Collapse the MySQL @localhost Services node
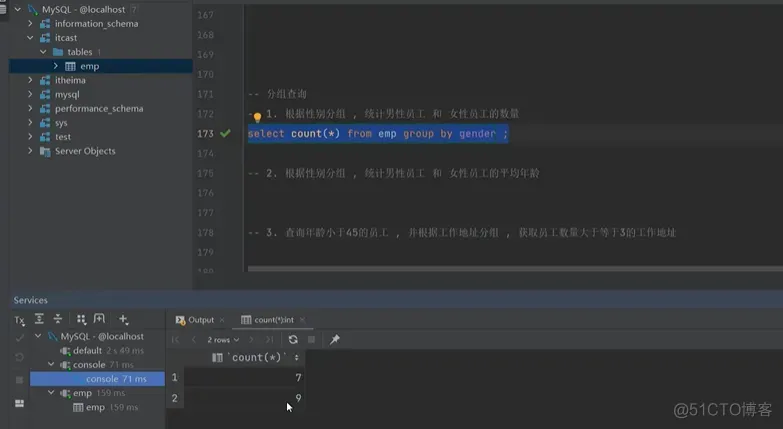Viewport: 783px width, 429px height. coord(38,336)
